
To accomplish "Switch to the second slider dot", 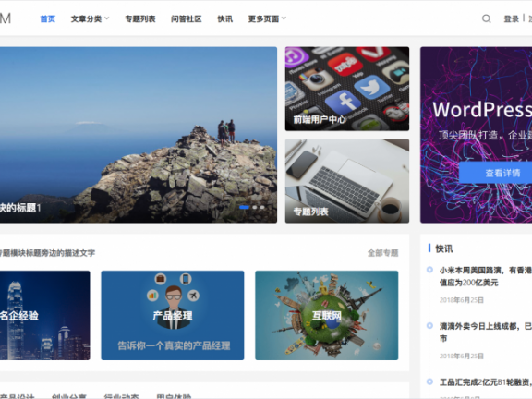I will (255, 207).
